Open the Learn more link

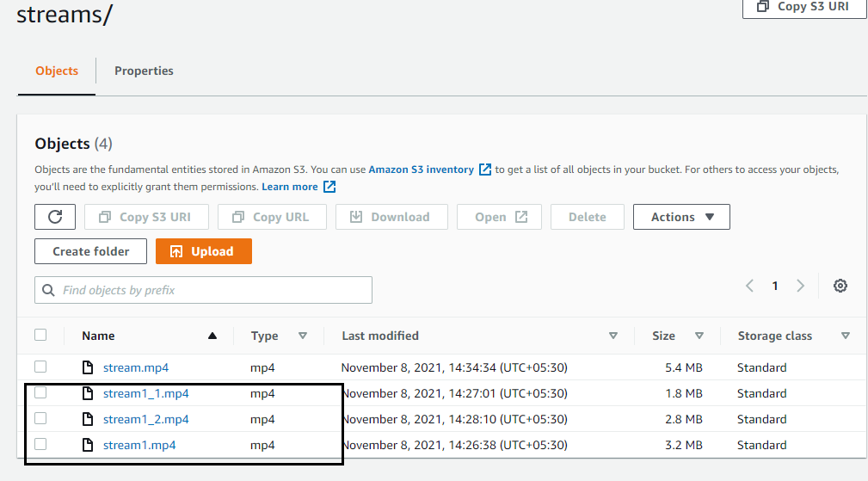pyautogui.click(x=290, y=187)
